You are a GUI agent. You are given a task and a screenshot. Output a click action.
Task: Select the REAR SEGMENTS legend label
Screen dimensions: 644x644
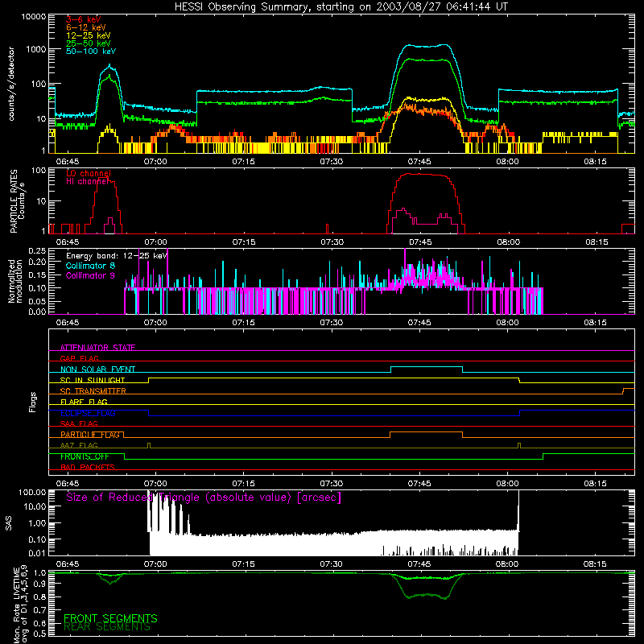point(107,627)
